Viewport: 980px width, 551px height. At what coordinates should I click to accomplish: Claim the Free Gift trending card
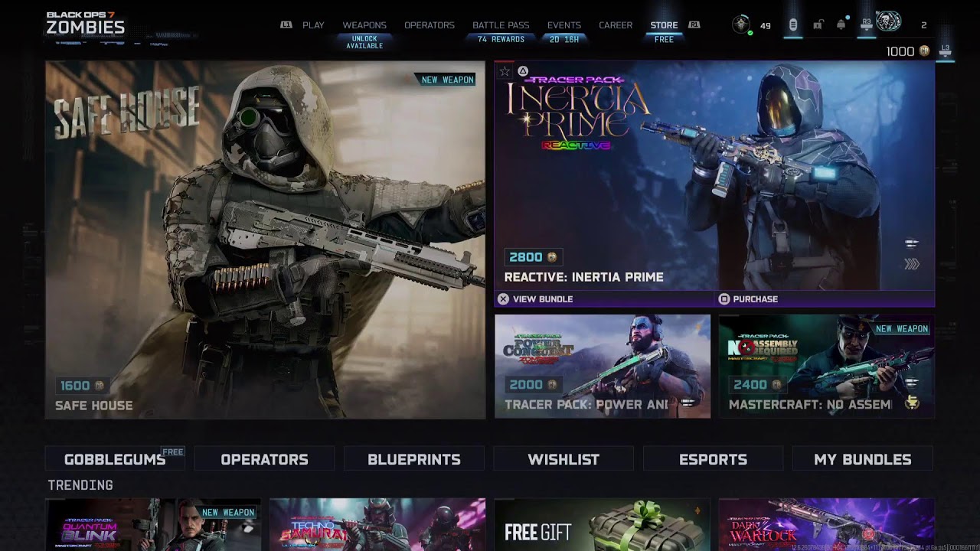(x=603, y=524)
